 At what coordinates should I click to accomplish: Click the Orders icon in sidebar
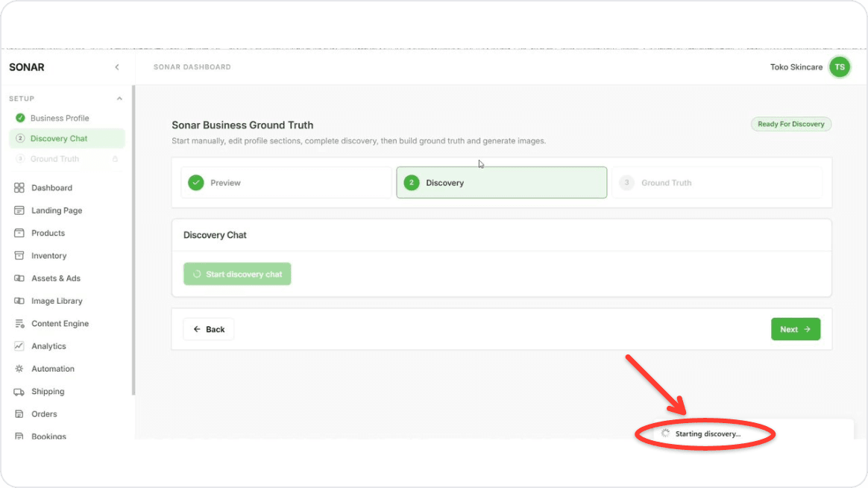(x=19, y=414)
